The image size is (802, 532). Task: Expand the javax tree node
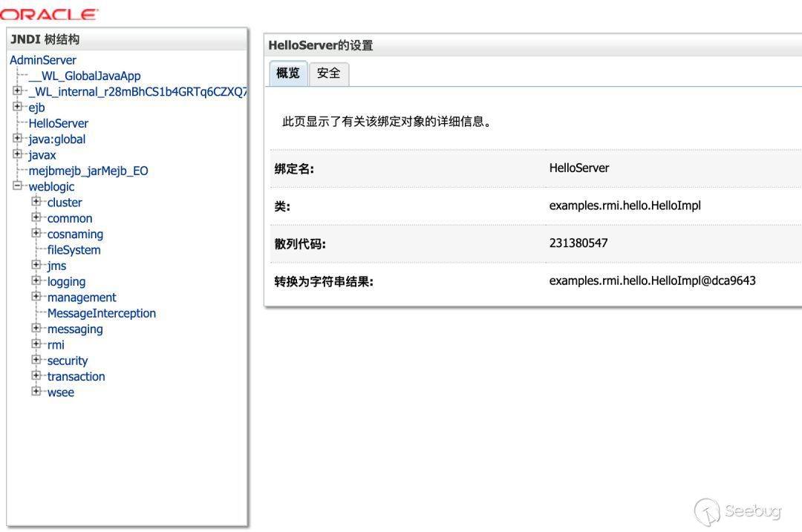[17, 154]
